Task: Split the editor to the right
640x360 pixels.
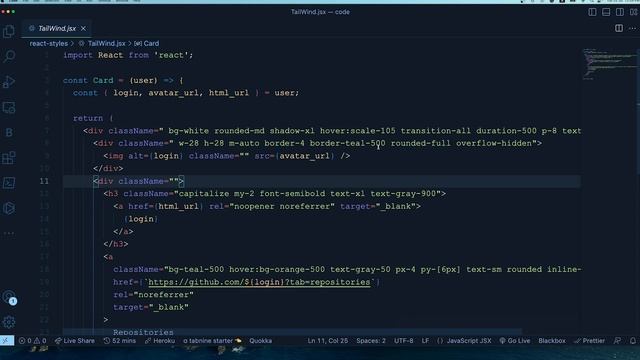Action: (x=619, y=28)
